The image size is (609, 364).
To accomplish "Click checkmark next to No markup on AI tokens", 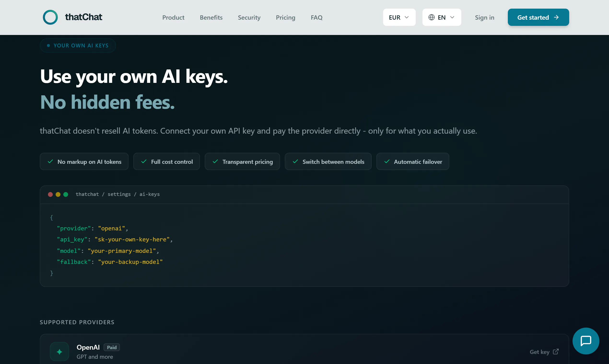I will (50, 161).
